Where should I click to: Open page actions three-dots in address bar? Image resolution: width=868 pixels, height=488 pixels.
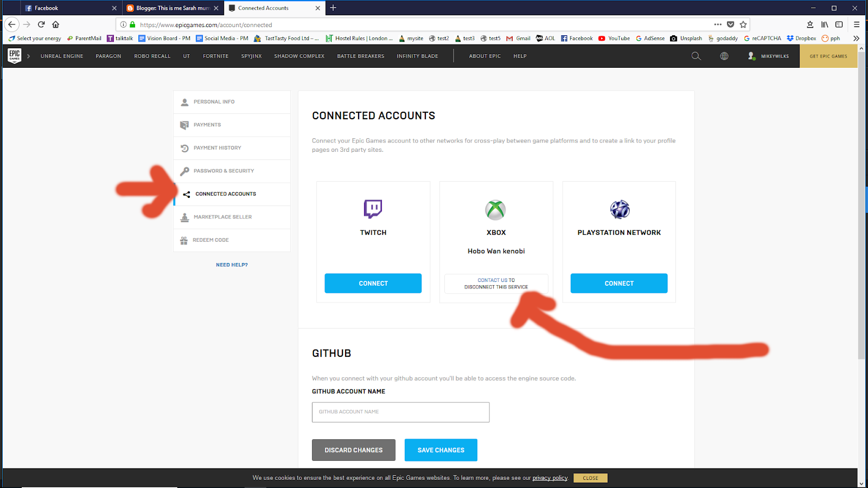[x=718, y=24]
